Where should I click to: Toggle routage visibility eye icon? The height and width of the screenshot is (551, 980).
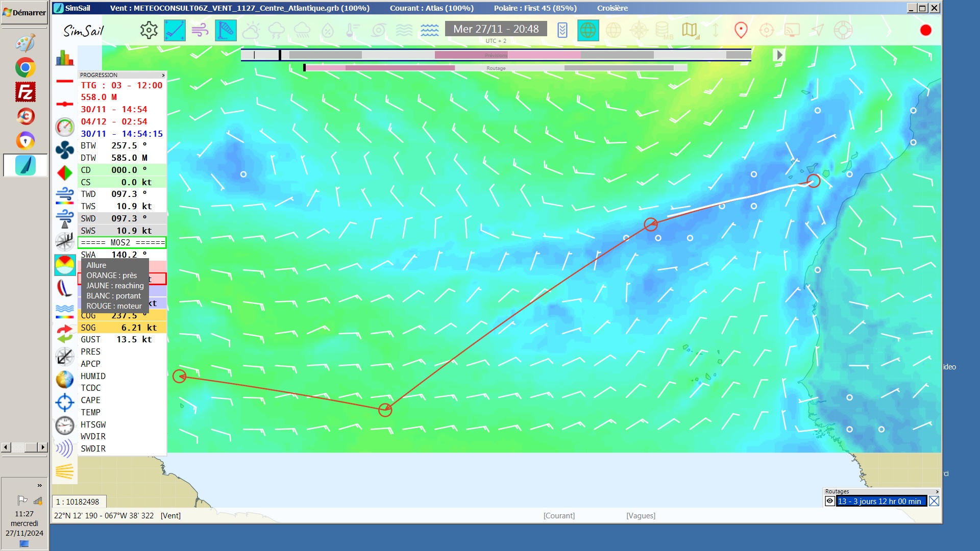click(830, 502)
